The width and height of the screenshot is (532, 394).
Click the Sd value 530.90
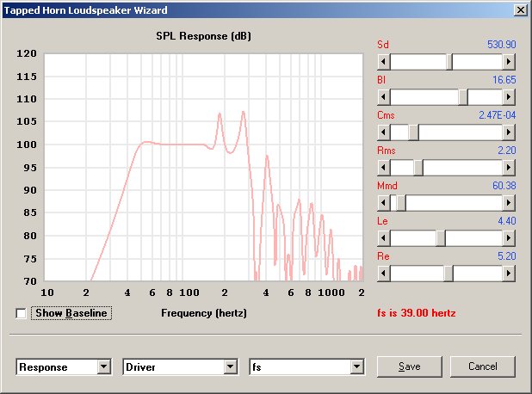tap(502, 45)
